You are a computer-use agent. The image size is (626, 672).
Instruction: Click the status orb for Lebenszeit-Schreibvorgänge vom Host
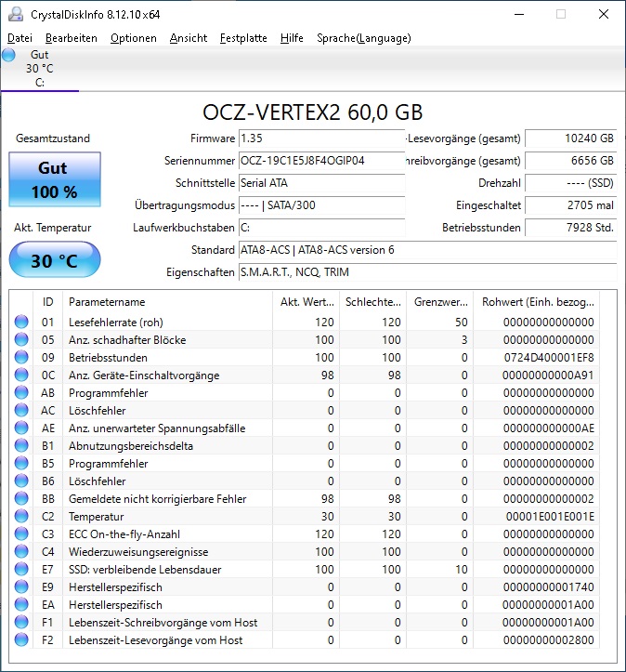21,623
